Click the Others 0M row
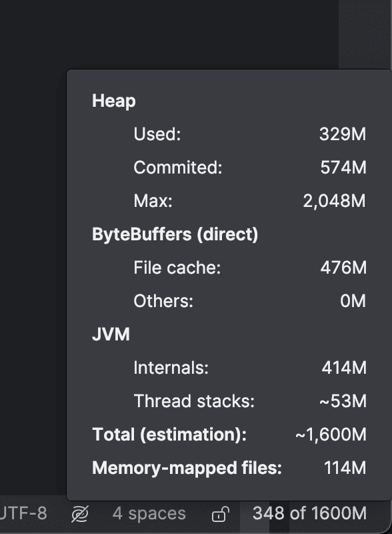The image size is (392, 534). [x=250, y=301]
